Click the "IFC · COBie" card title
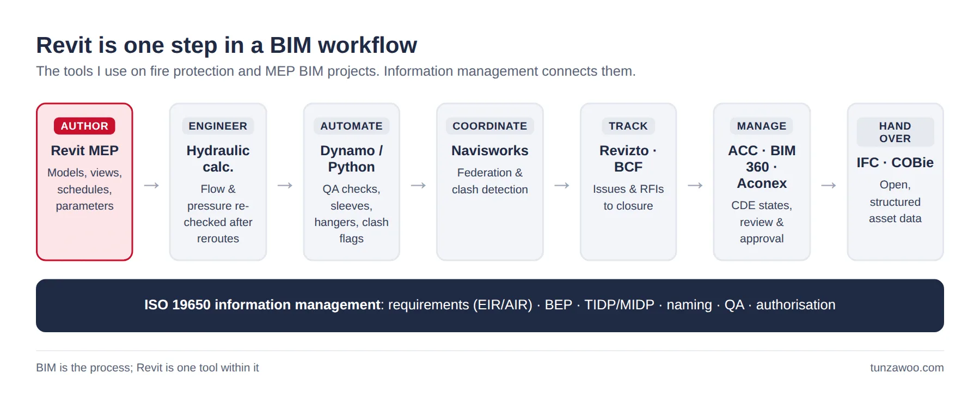Image resolution: width=980 pixels, height=403 pixels. [895, 162]
